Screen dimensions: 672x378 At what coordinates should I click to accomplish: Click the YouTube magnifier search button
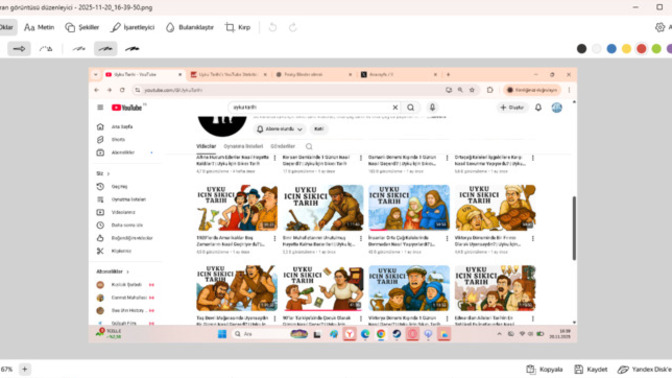tap(411, 108)
